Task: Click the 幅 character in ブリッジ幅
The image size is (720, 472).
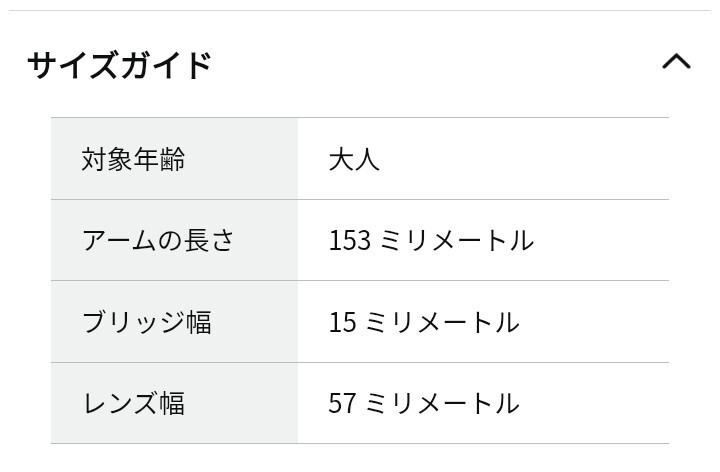Action: pos(198,322)
